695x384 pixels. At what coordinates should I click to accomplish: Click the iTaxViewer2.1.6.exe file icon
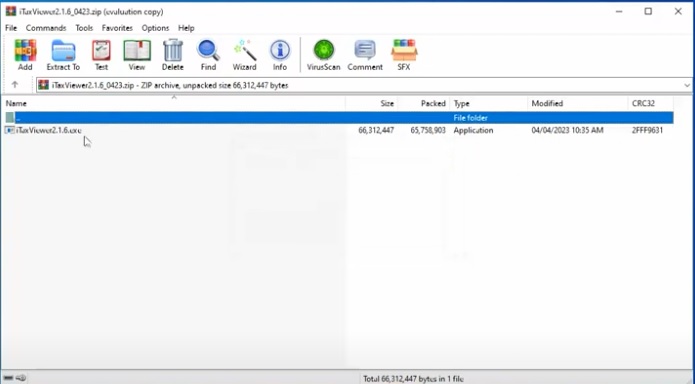9,130
